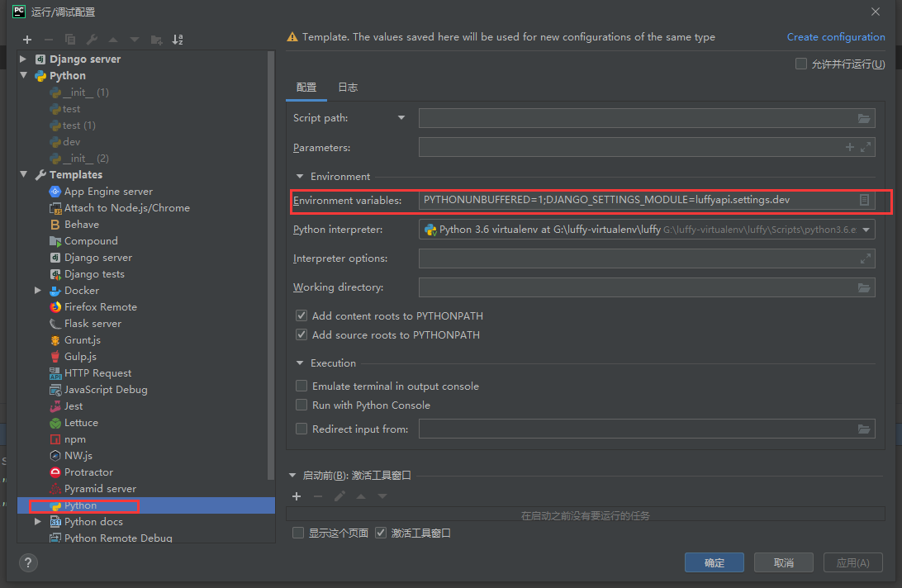Viewport: 902px width, 588px height.
Task: Collapse the Environment section
Action: click(300, 177)
